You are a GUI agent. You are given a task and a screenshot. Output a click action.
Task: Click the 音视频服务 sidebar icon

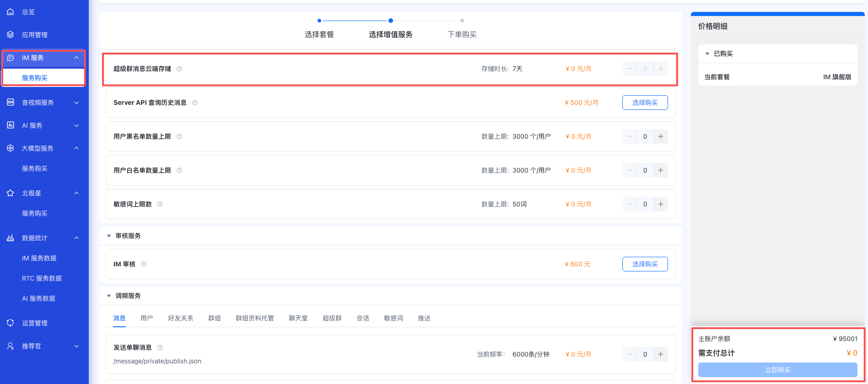tap(11, 103)
